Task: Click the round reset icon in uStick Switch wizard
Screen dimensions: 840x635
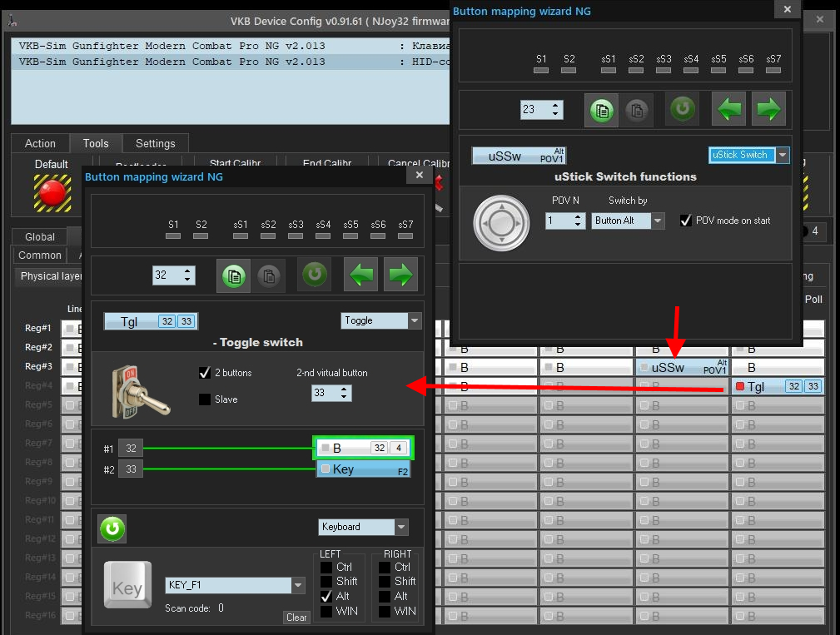Action: (683, 109)
